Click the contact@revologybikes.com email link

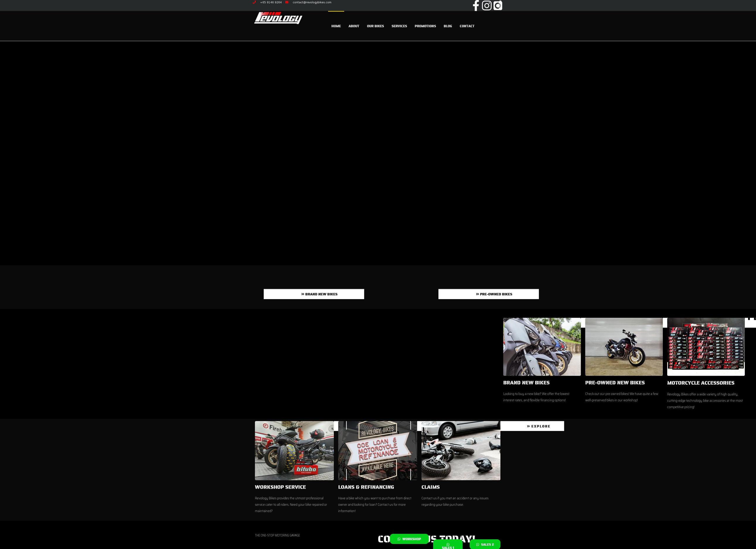pos(312,2)
